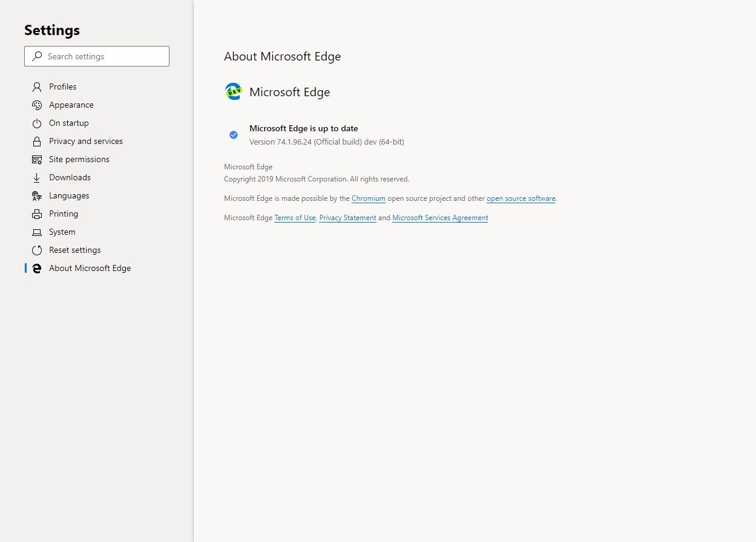
Task: Click the blue up-to-date checkmark icon
Action: (234, 135)
